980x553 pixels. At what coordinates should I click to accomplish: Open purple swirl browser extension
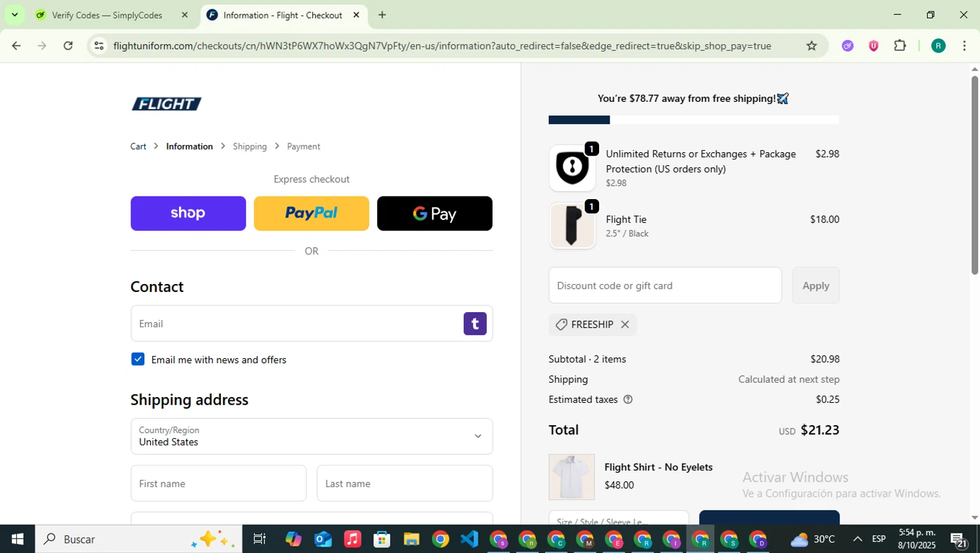(x=847, y=46)
